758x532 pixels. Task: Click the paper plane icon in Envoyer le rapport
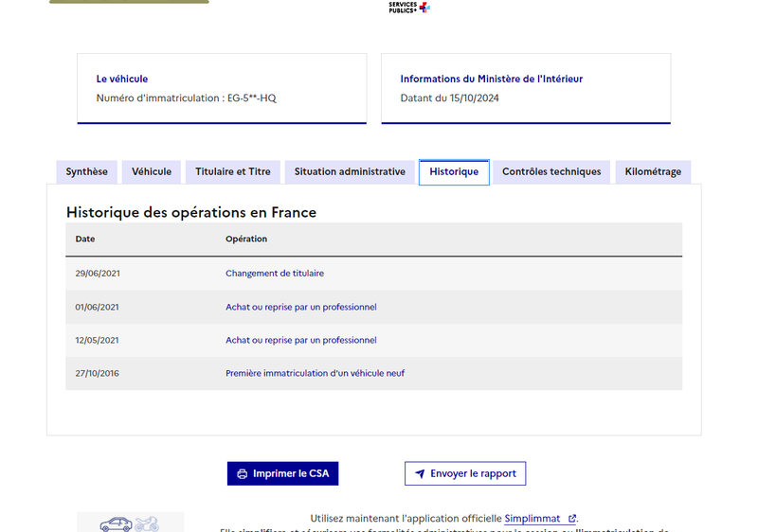[420, 474]
